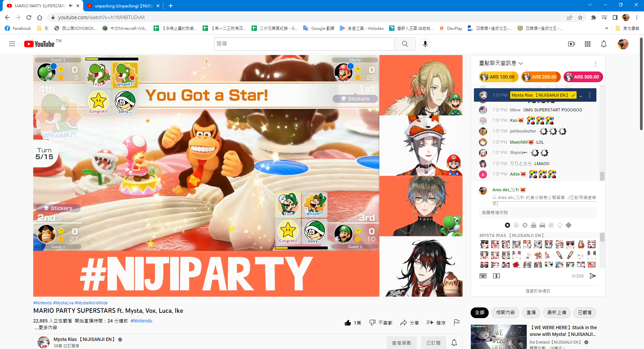The image size is (644, 349).
Task: Click the search magnifier button
Action: point(405,44)
